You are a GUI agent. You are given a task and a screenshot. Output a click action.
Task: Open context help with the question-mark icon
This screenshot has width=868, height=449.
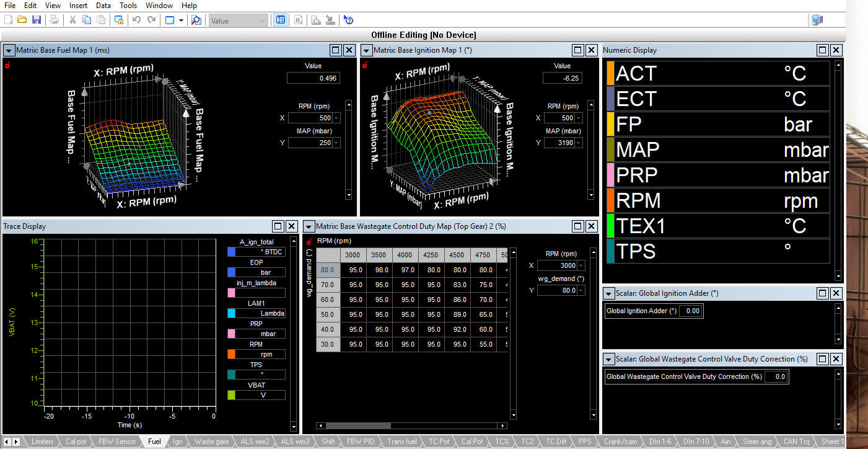click(x=348, y=20)
